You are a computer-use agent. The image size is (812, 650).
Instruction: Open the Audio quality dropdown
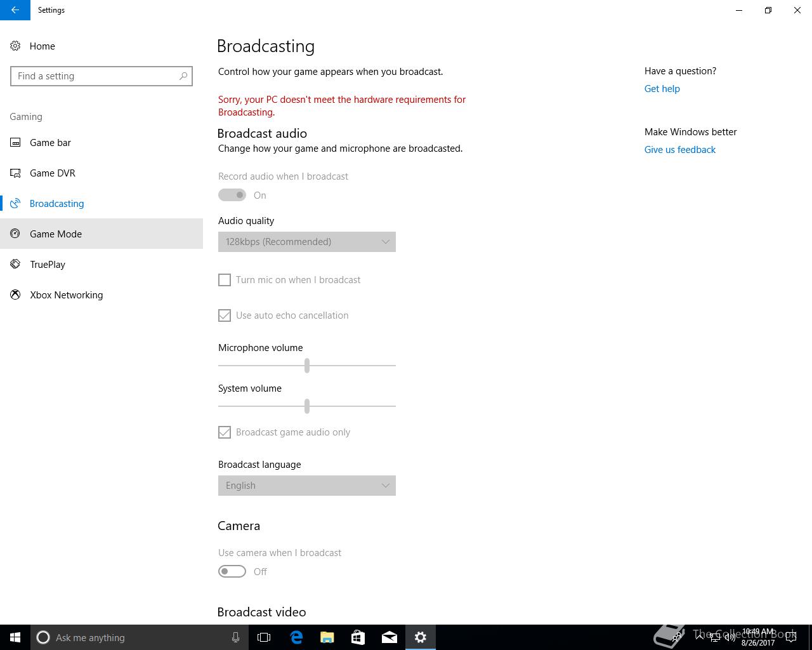(x=307, y=242)
